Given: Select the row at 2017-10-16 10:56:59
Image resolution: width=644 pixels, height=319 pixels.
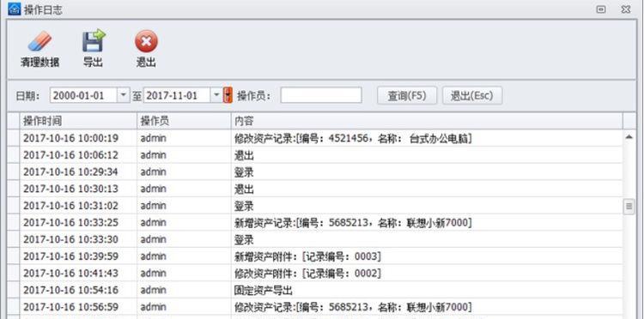Looking at the screenshot, I should (315, 307).
